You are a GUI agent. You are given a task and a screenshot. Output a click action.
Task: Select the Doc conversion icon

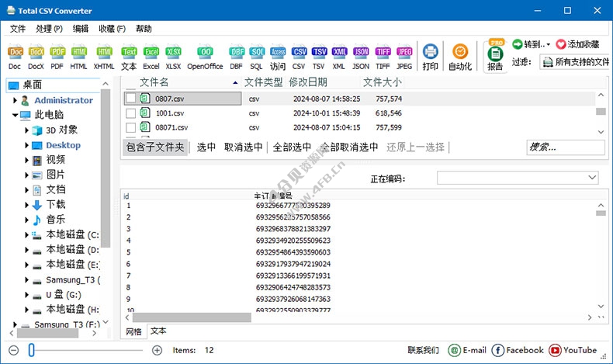tap(16, 53)
